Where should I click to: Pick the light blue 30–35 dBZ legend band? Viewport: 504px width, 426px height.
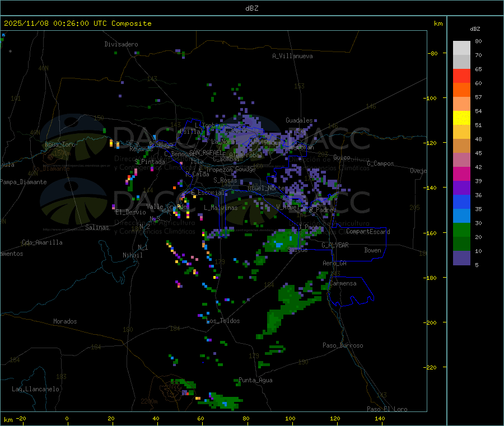(461, 216)
